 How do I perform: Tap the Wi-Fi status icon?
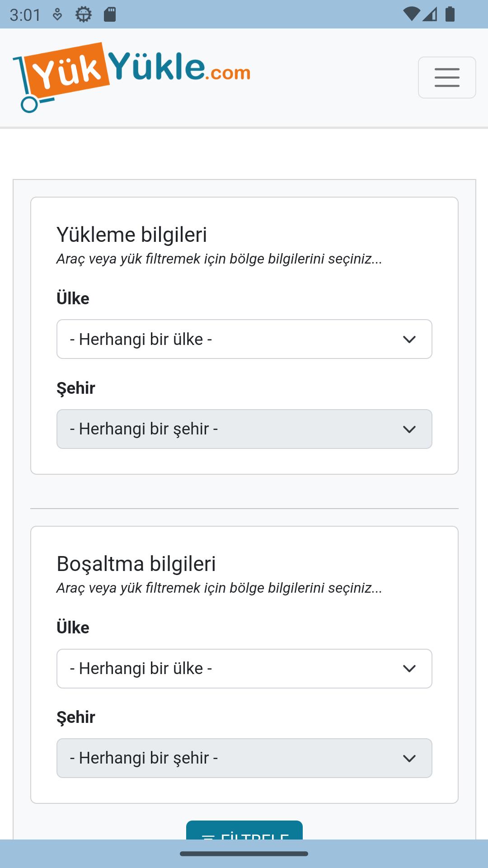pos(411,14)
